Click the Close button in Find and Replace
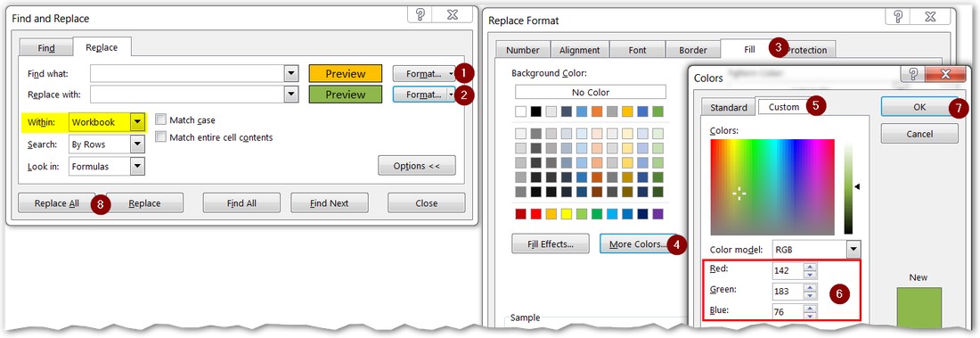The width and height of the screenshot is (980, 338). pyautogui.click(x=426, y=202)
